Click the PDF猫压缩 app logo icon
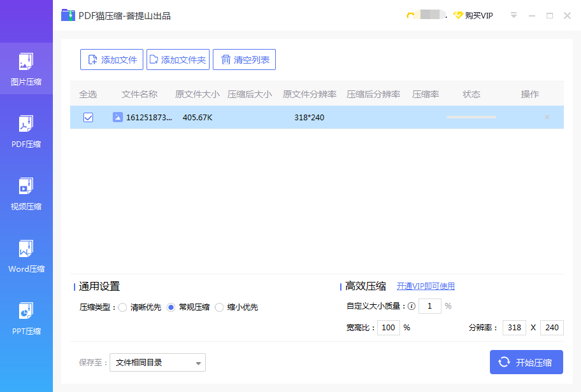The height and width of the screenshot is (392, 581). (x=68, y=15)
